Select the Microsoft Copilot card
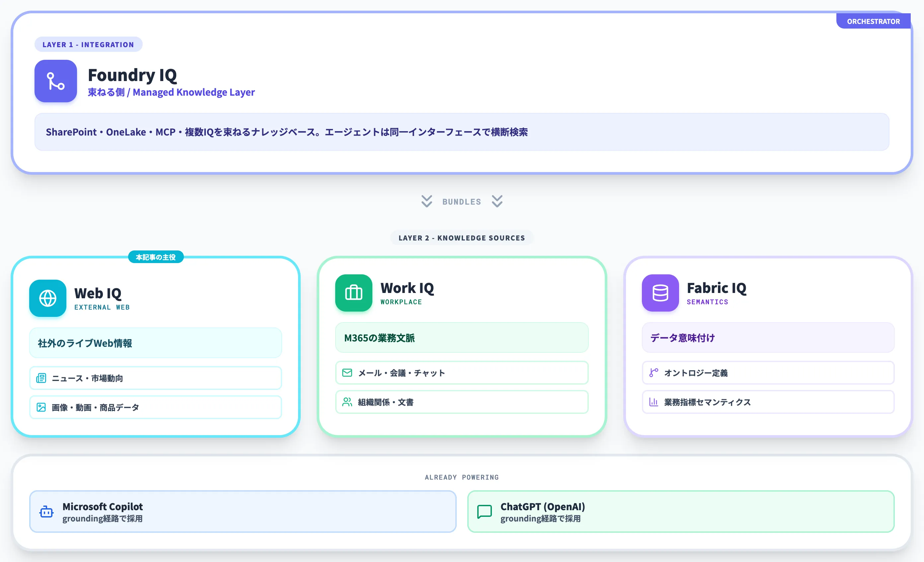 pos(243,512)
